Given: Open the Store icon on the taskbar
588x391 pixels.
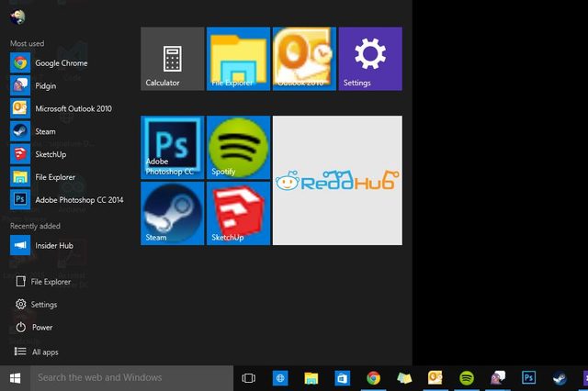Looking at the screenshot, I should (x=343, y=378).
